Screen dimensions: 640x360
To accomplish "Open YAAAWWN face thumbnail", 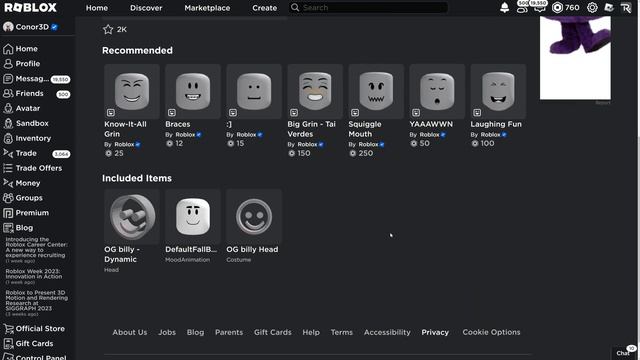I will (x=437, y=91).
